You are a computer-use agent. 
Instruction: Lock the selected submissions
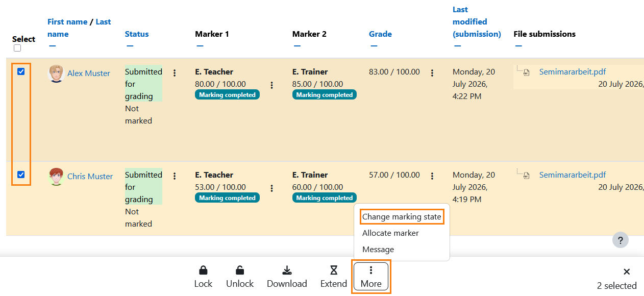click(x=203, y=277)
